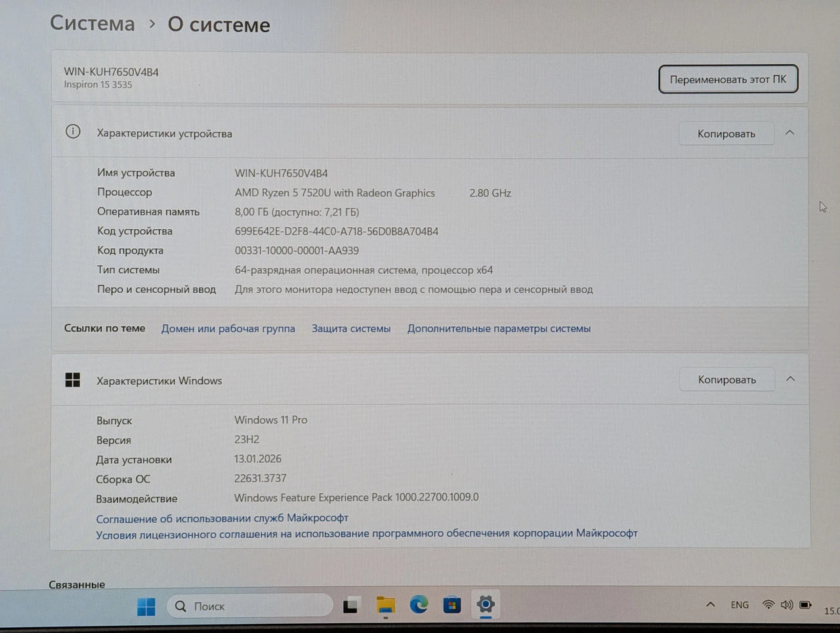Click the Имя устройства row's WIN-KUH7650V4B4 value
The image size is (840, 633).
pos(282,173)
